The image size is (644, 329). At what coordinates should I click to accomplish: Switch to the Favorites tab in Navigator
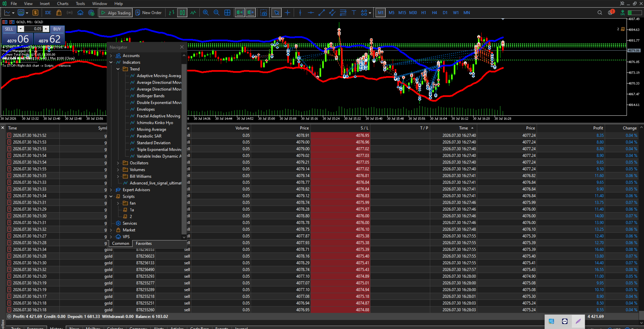click(144, 243)
